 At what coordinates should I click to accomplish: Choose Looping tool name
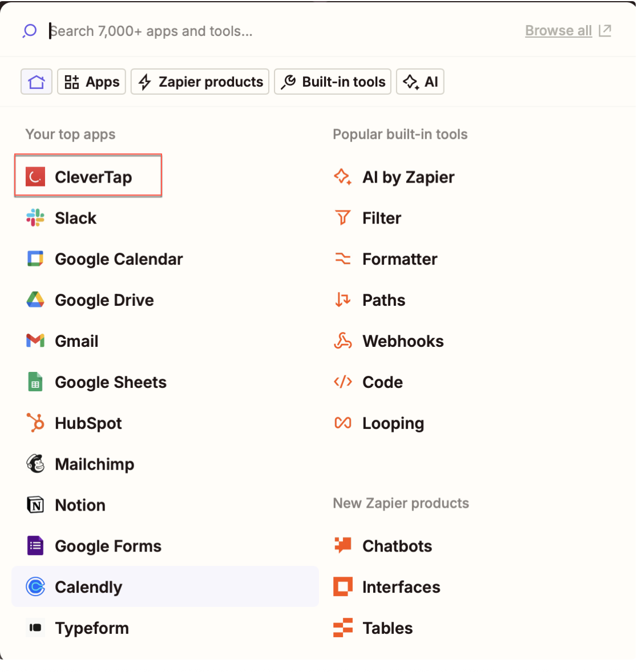[x=393, y=423]
